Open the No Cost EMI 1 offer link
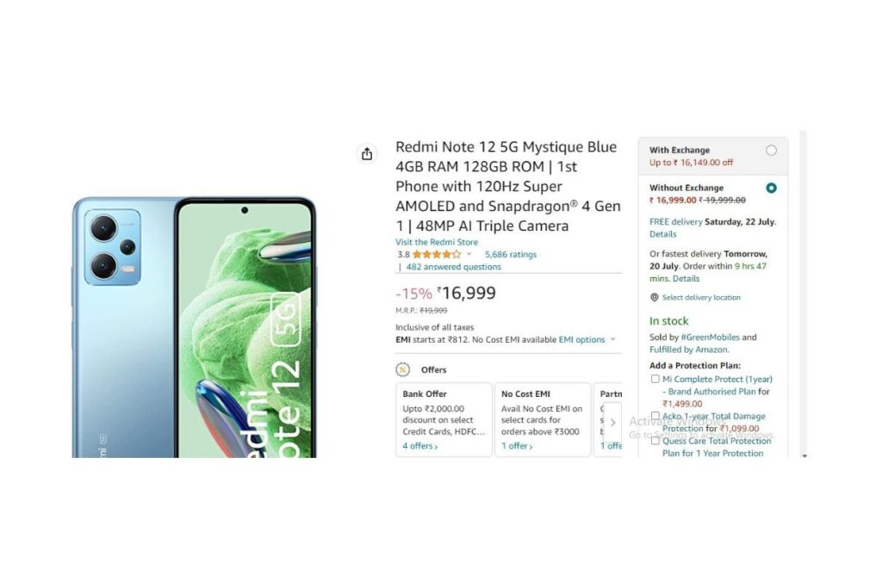The height and width of the screenshot is (588, 882). (x=517, y=446)
